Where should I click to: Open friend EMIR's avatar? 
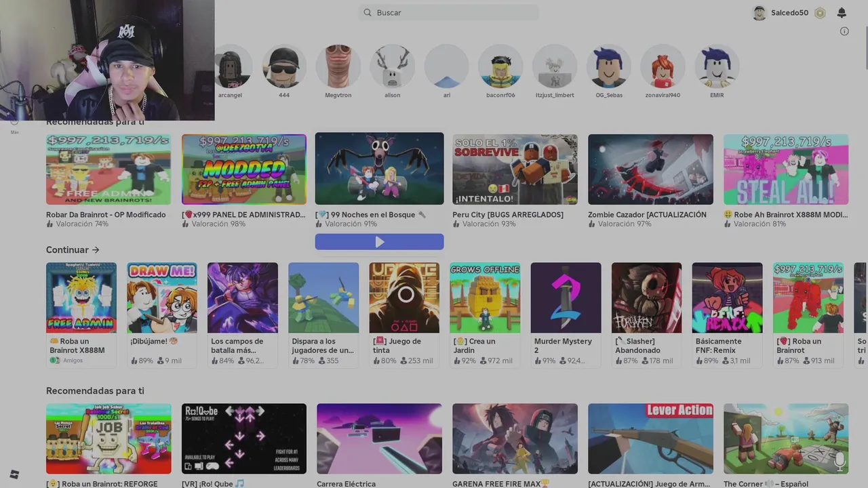[717, 66]
